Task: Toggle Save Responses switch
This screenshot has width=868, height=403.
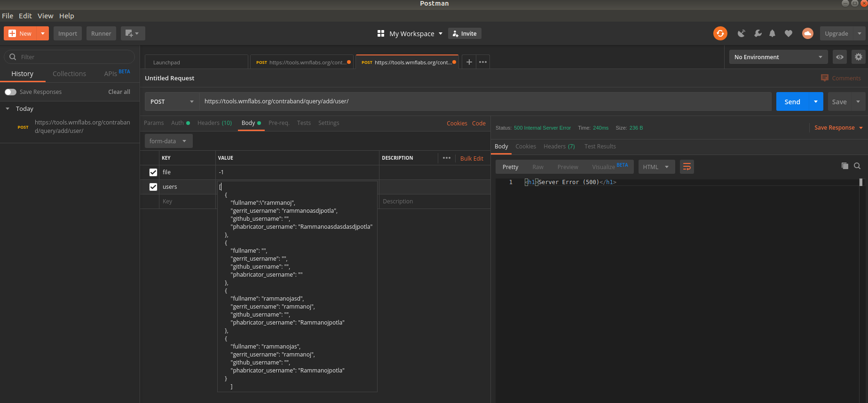Action: pyautogui.click(x=10, y=92)
